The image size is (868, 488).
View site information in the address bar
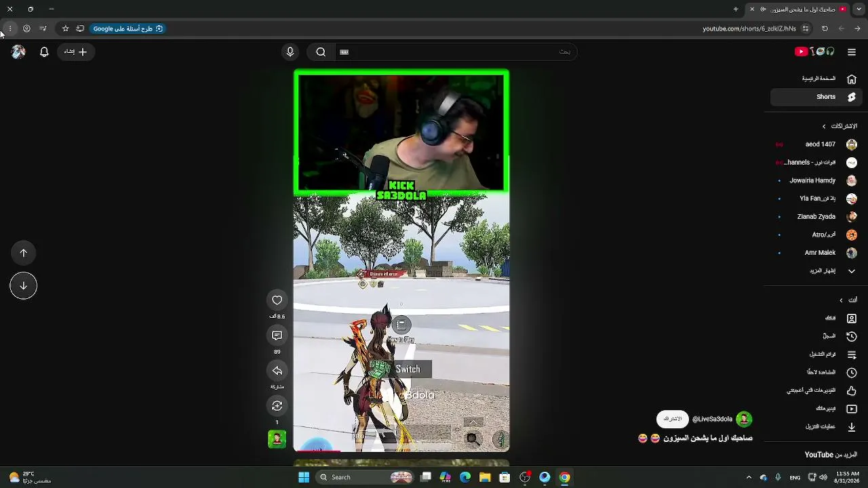click(806, 28)
